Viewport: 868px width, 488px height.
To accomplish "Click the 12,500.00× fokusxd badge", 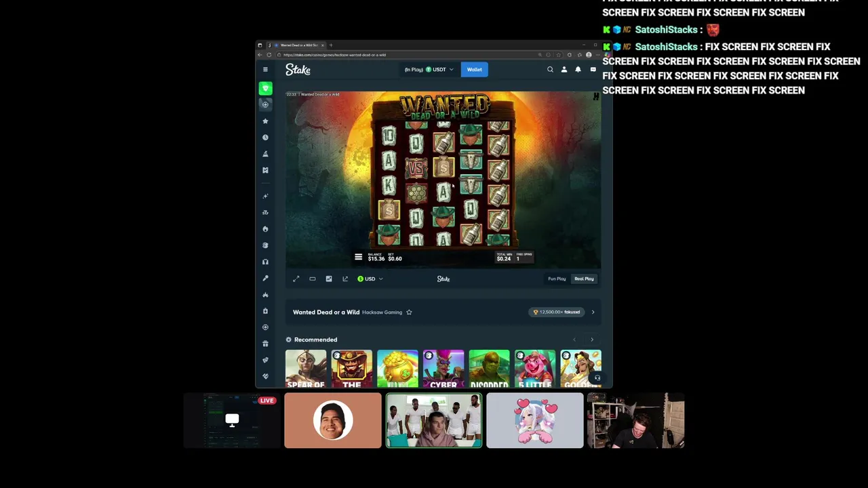I will coord(556,312).
